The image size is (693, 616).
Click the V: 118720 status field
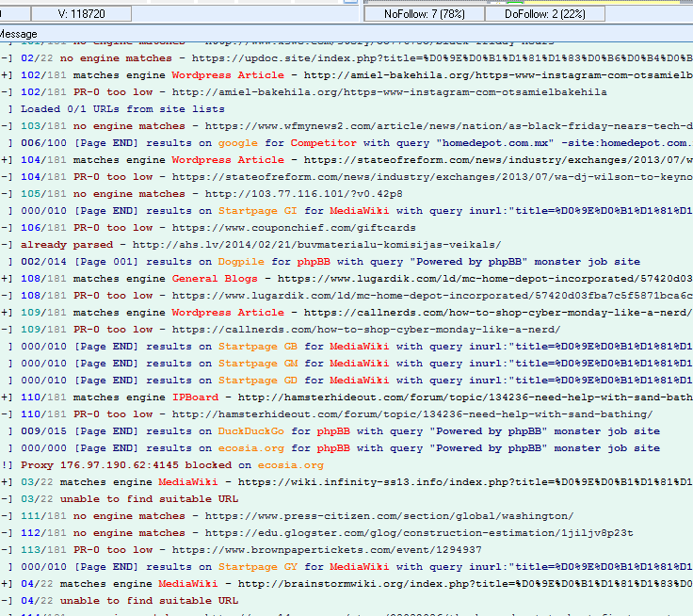(81, 14)
